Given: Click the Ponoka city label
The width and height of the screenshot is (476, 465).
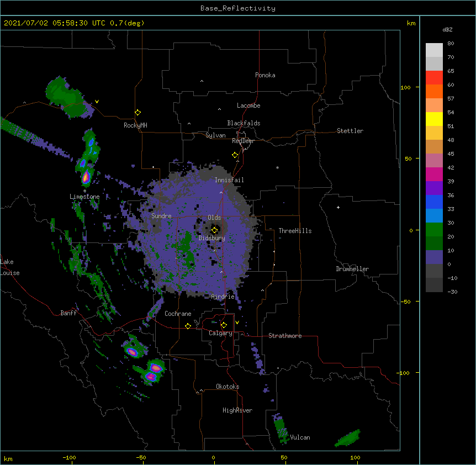Looking at the screenshot, I should point(265,75).
